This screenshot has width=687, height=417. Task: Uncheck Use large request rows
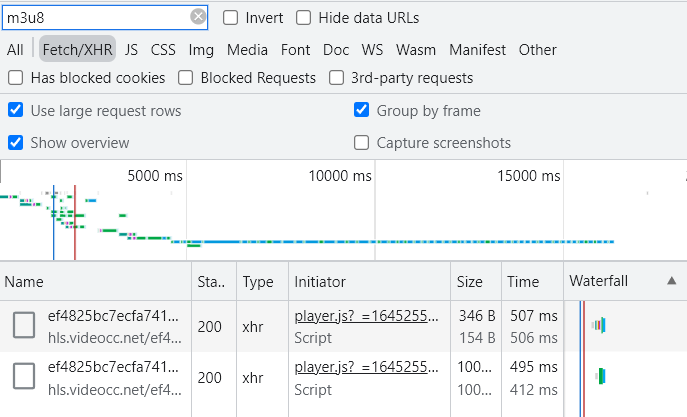click(16, 110)
